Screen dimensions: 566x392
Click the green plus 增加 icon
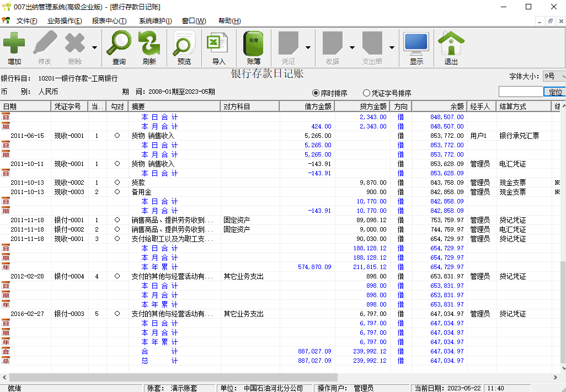coord(14,44)
